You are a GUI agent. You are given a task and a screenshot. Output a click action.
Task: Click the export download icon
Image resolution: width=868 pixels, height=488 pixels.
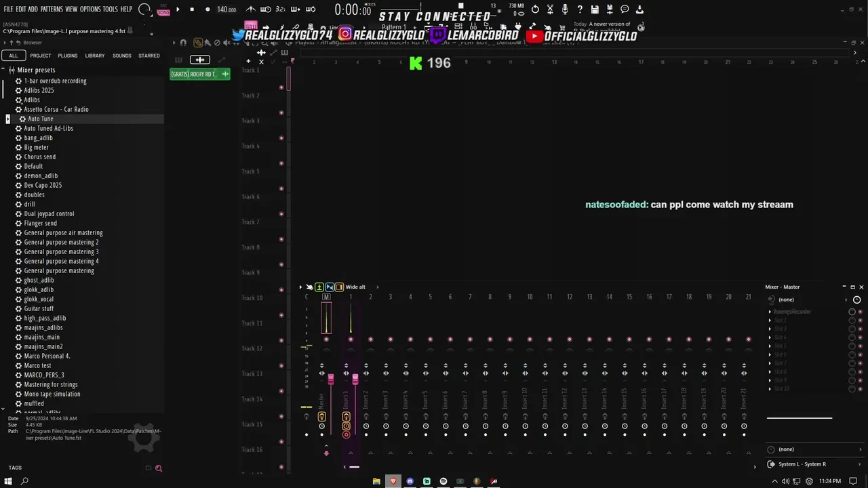[x=639, y=9]
